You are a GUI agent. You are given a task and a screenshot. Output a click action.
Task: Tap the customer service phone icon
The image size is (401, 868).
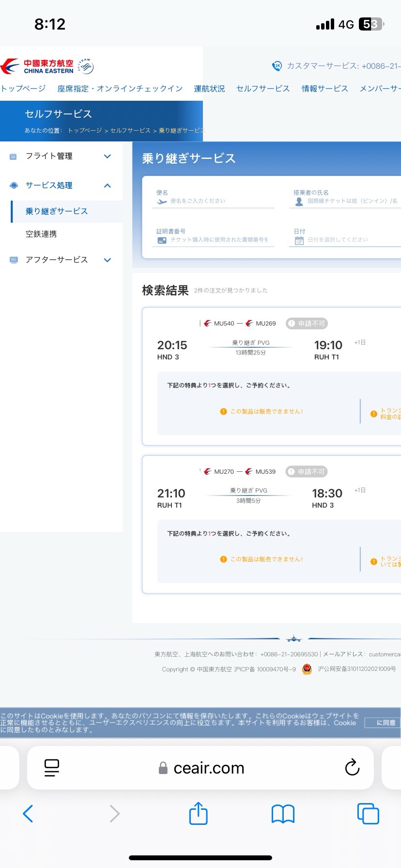pyautogui.click(x=277, y=66)
